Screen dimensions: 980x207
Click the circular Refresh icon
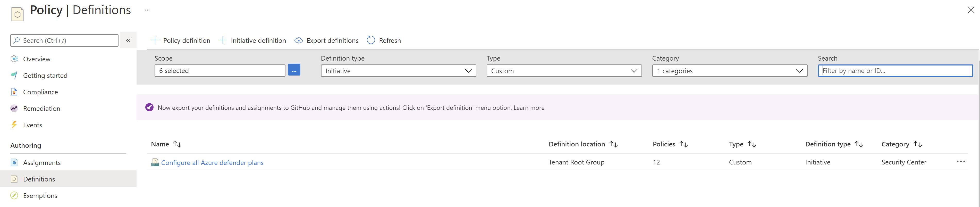[x=371, y=40]
